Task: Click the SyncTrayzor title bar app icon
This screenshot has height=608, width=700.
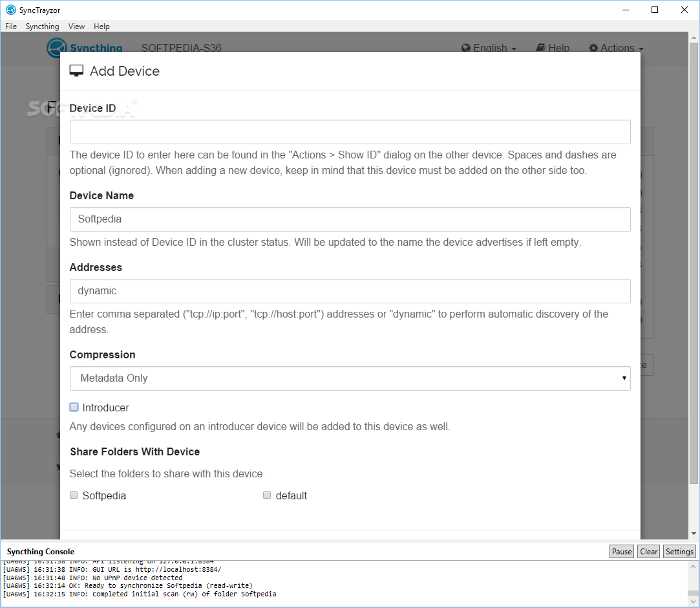Action: coord(11,10)
